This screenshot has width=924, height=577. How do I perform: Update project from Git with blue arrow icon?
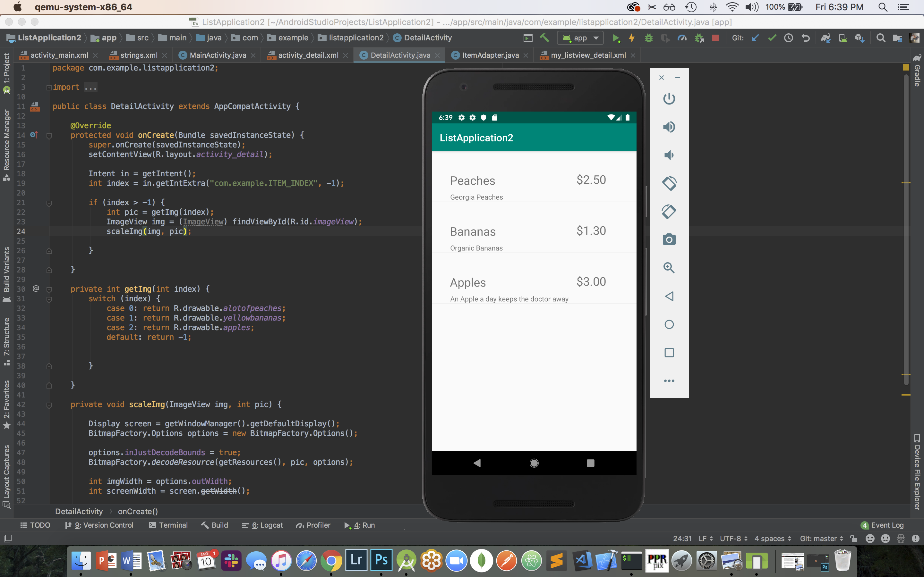pyautogui.click(x=756, y=38)
